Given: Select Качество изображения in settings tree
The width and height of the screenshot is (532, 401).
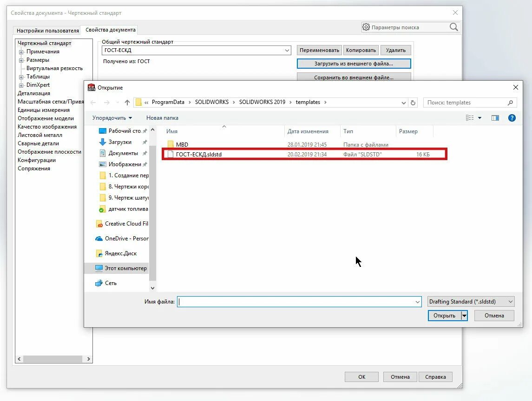Looking at the screenshot, I should click(x=47, y=127).
